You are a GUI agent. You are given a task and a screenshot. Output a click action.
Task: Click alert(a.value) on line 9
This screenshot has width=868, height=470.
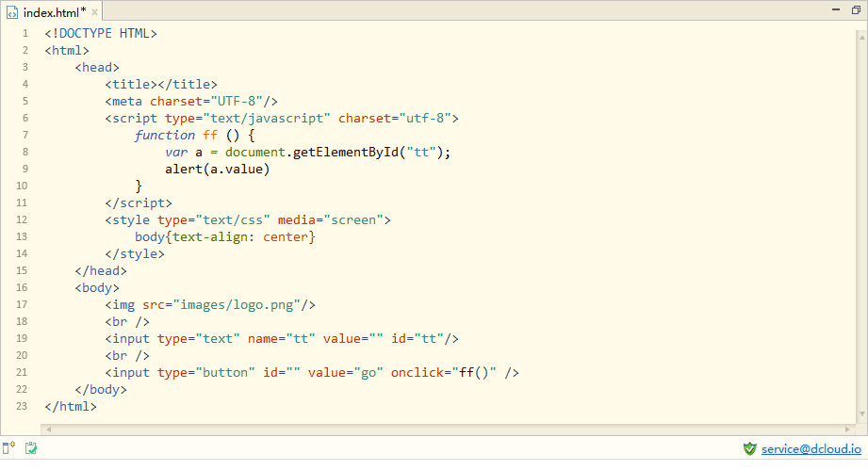pos(217,170)
